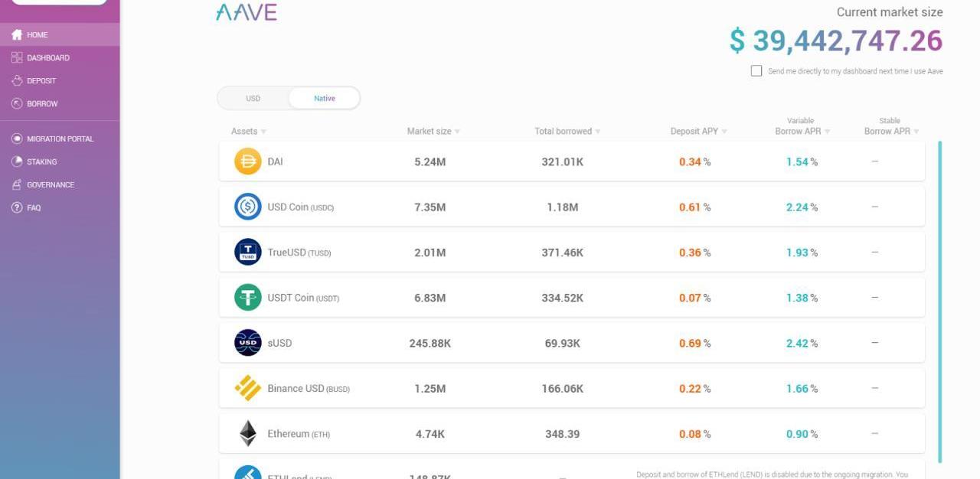Sort by Deposit APY column arrow
Image resolution: width=980 pixels, height=479 pixels.
[x=724, y=132]
